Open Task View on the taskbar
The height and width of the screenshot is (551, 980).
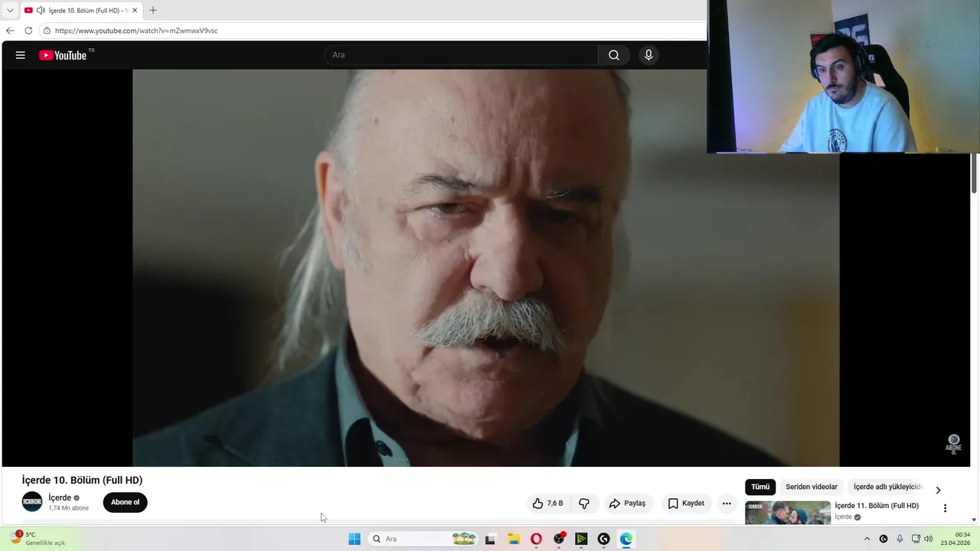(x=490, y=539)
